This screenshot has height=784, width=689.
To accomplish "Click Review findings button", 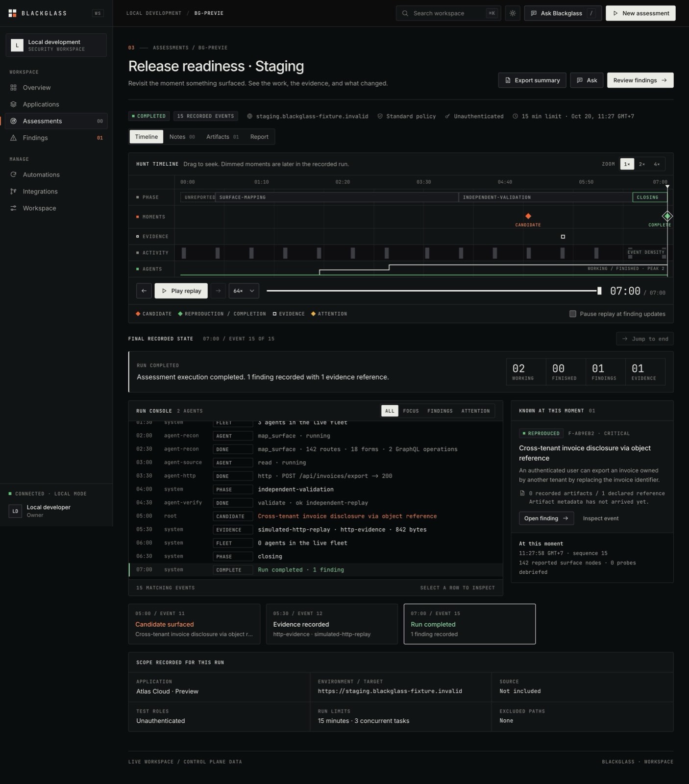I will pyautogui.click(x=640, y=80).
